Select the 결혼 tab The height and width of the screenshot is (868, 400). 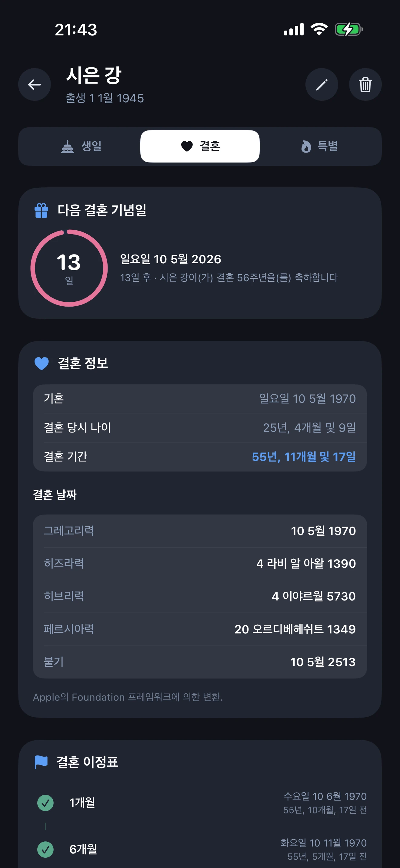(200, 146)
